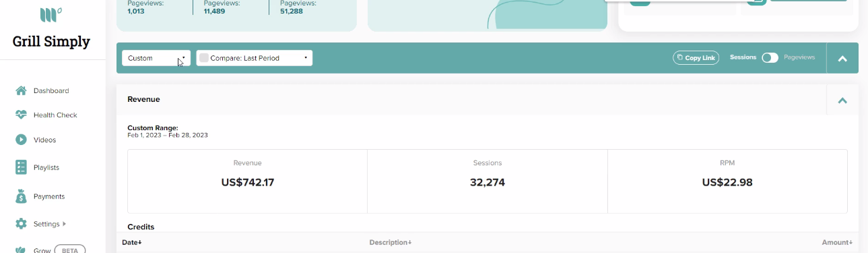Click the Dashboard home icon
Image resolution: width=868 pixels, height=253 pixels.
click(21, 90)
